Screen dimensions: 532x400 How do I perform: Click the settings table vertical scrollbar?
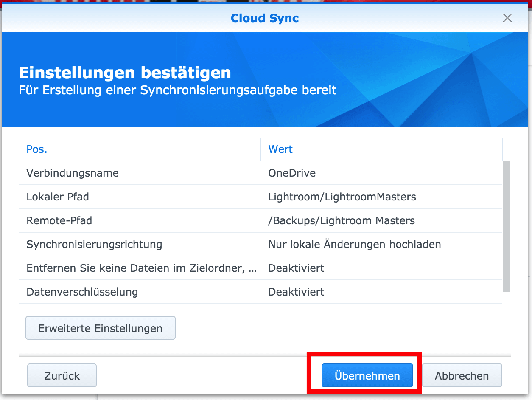pos(507,226)
